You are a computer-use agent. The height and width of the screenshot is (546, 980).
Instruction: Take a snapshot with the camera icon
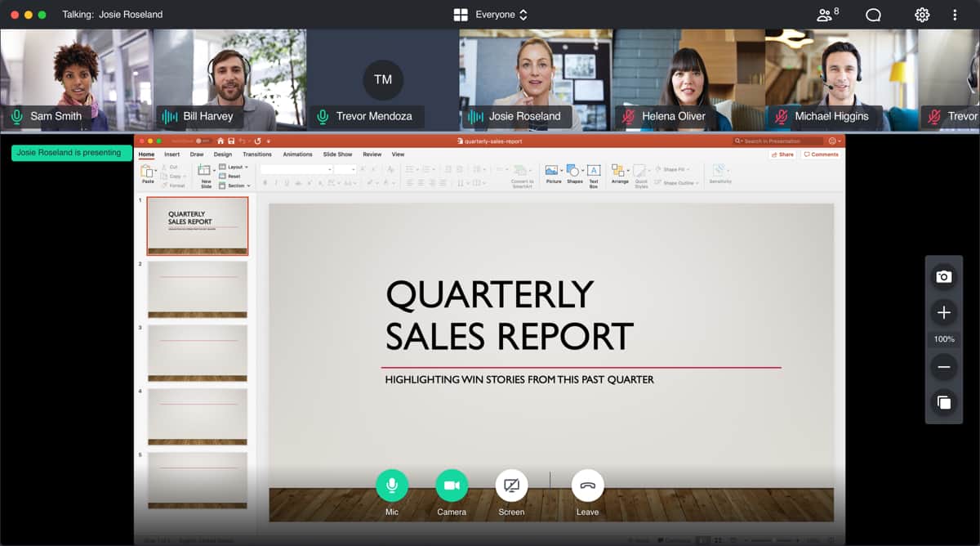tap(943, 277)
